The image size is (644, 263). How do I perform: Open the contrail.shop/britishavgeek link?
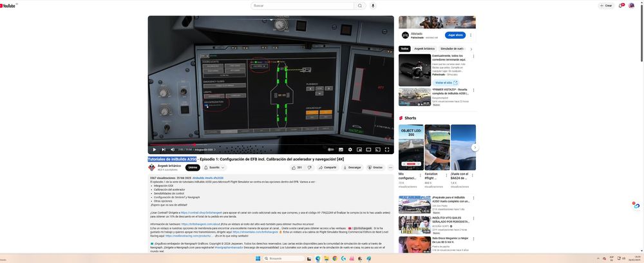202,213
